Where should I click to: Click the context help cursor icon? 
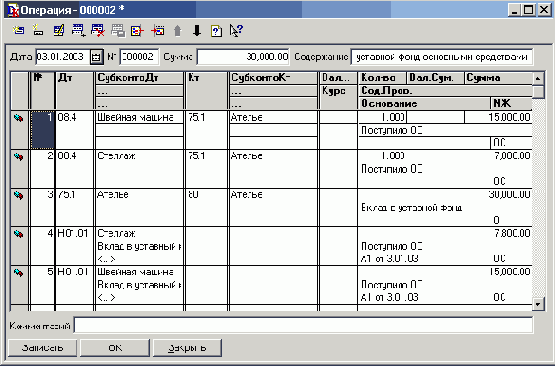click(236, 30)
